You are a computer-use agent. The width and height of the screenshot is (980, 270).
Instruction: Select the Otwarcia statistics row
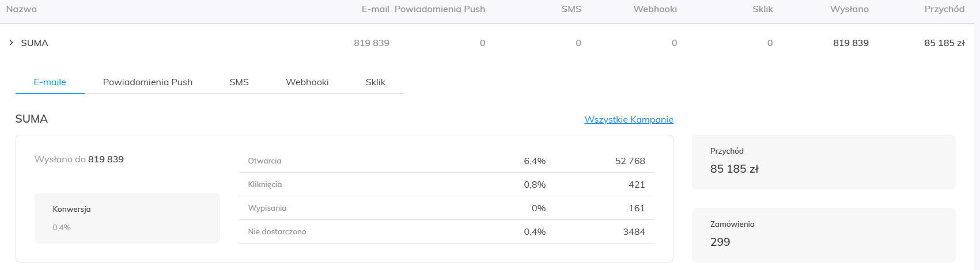coord(446,161)
